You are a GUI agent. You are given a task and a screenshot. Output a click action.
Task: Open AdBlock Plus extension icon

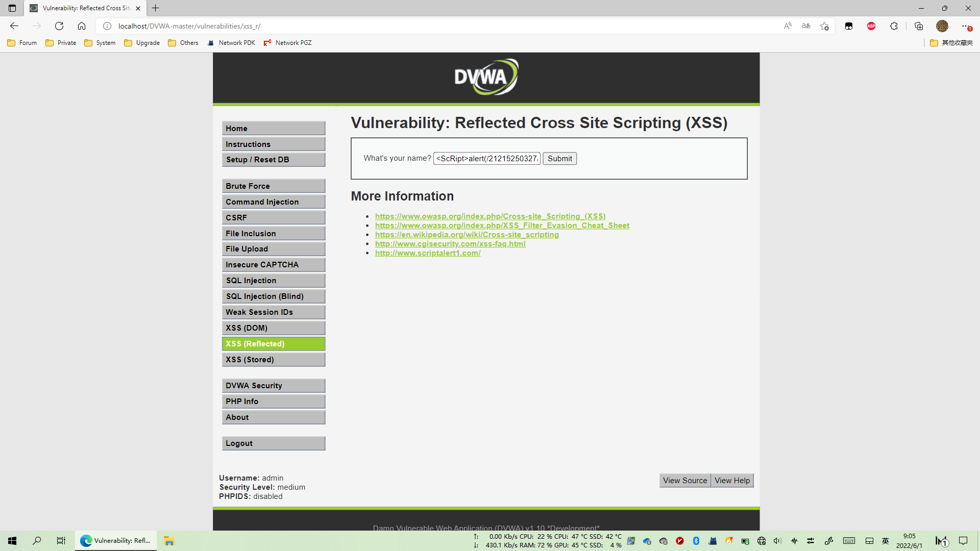point(871,26)
